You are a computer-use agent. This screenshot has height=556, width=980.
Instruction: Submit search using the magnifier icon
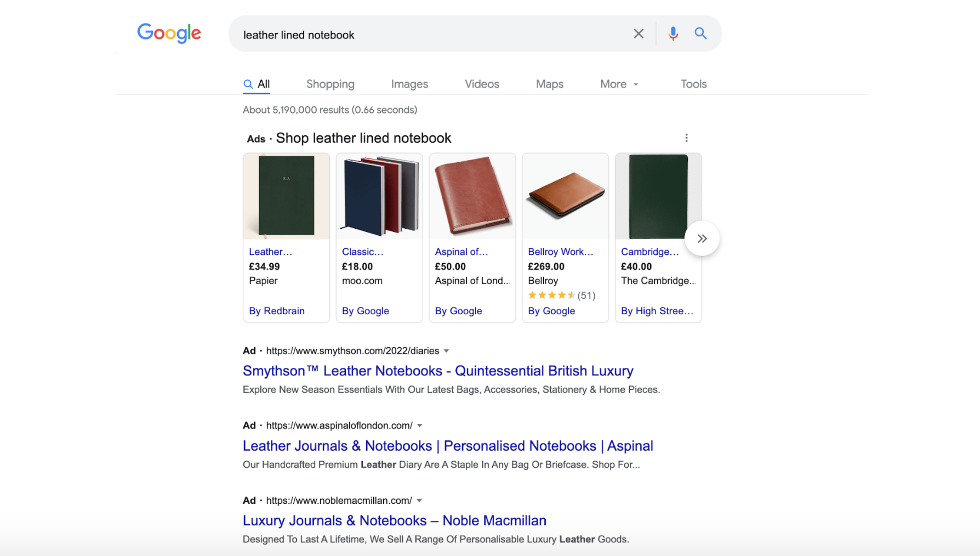tap(700, 33)
